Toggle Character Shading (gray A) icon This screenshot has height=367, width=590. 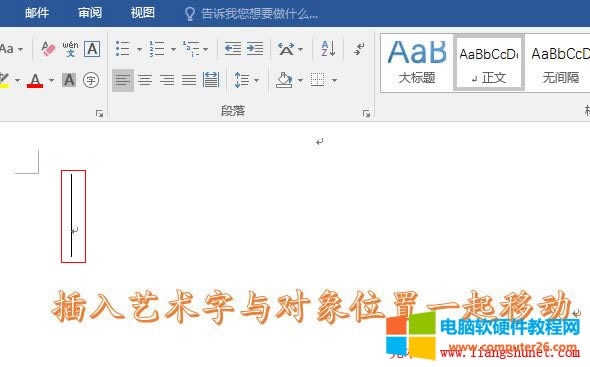coord(69,80)
